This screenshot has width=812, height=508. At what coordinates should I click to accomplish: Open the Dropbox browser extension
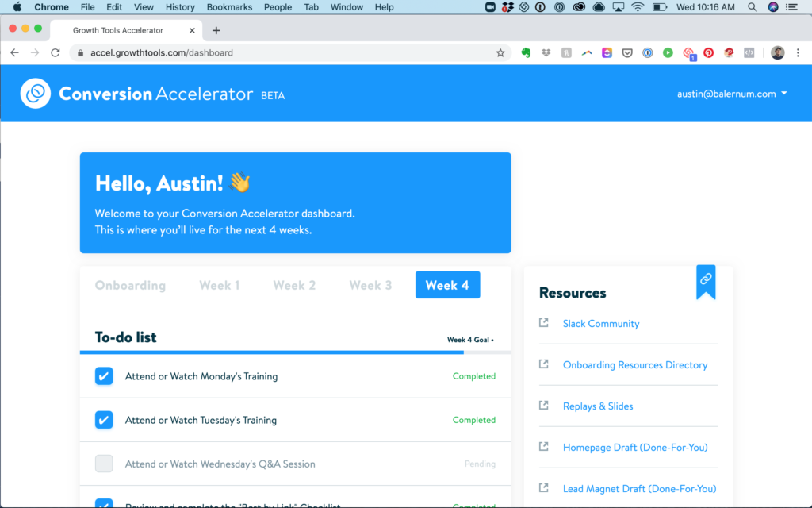point(546,52)
